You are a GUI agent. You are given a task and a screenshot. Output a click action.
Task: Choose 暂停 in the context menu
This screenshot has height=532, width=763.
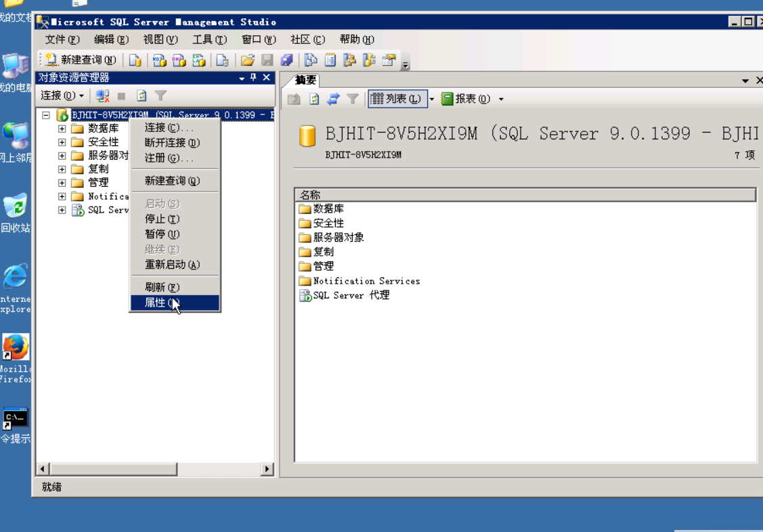coord(175,234)
